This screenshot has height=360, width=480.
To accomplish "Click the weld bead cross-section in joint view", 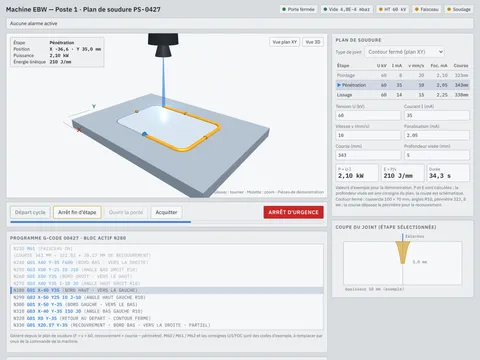I will tap(403, 252).
